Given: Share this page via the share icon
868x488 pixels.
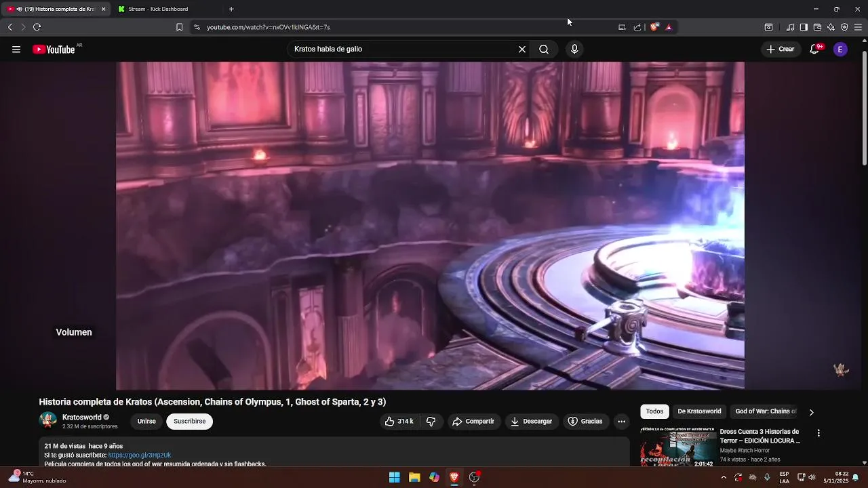Looking at the screenshot, I should coord(637,27).
